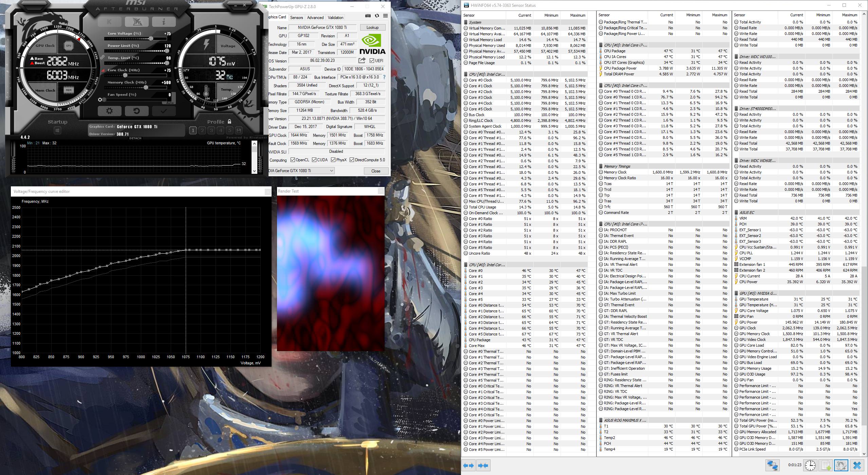Click the Memory Clock slider handle

pyautogui.click(x=146, y=88)
